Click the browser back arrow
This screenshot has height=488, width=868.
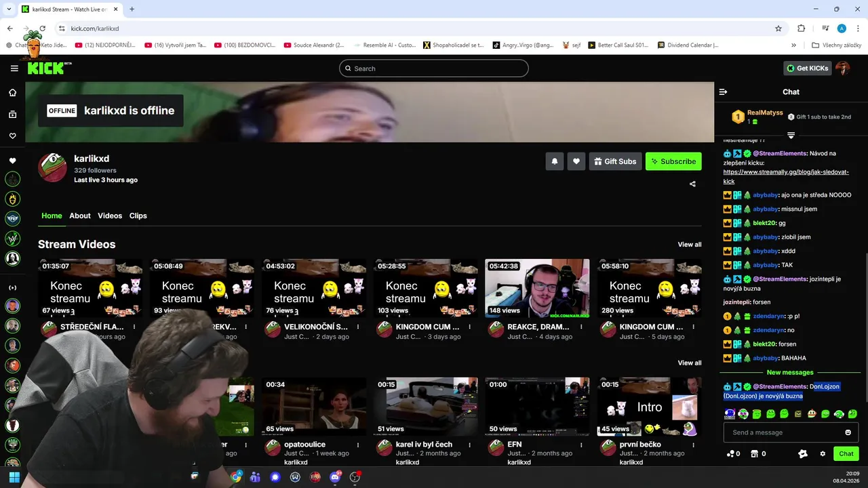click(10, 28)
